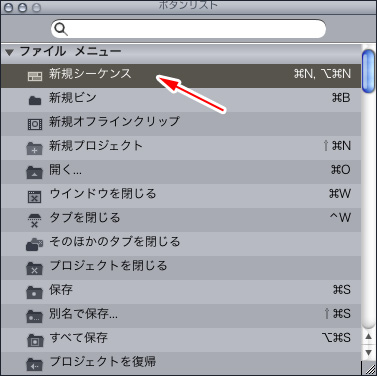Click the 新規オフラインクリップ filmstrip icon

point(35,124)
